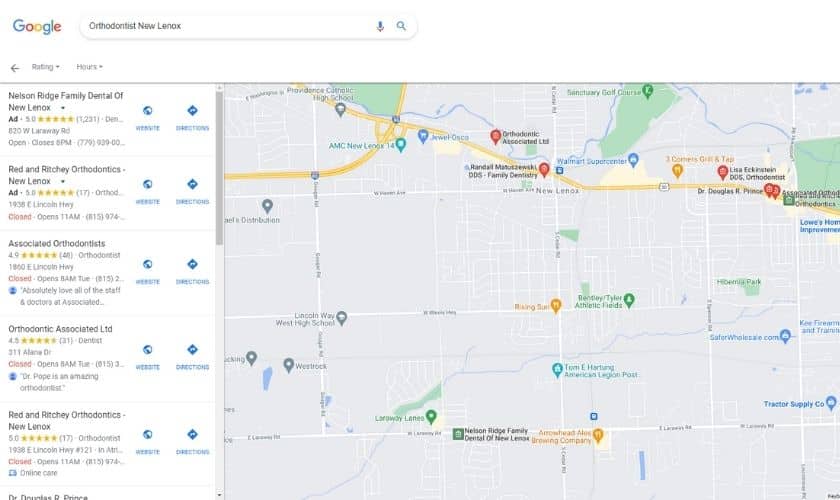The image size is (840, 500).
Task: Open the Nelson Ridge Family Dental ad title
Action: click(65, 101)
